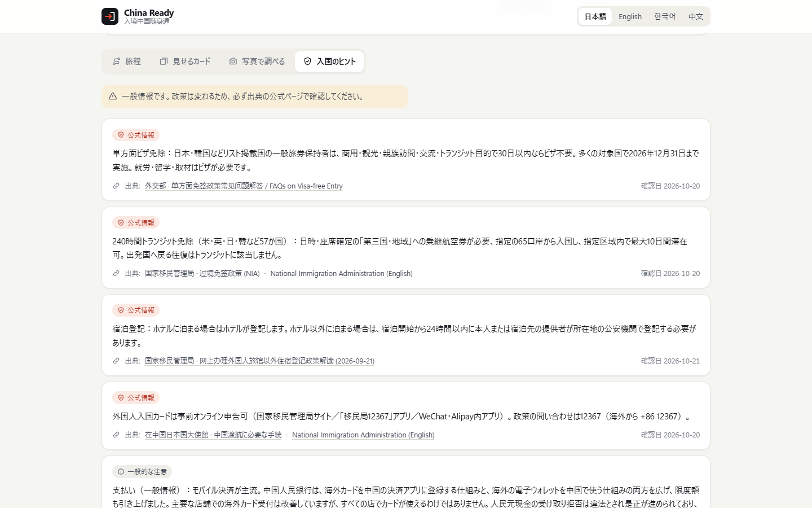Open 国家移民管理局 过境免签政策 (NIA) link
812x508 pixels.
coord(202,273)
